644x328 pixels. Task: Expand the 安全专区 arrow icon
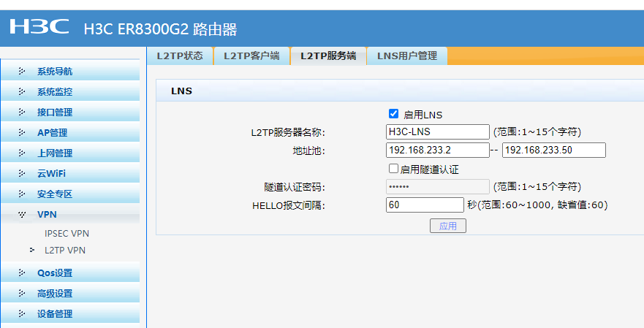coord(22,194)
